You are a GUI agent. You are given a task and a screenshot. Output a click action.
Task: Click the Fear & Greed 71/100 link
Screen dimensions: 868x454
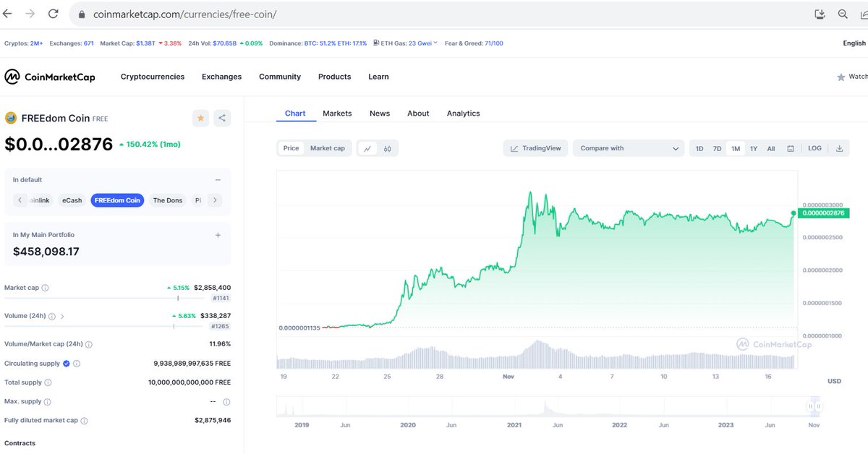click(x=474, y=43)
